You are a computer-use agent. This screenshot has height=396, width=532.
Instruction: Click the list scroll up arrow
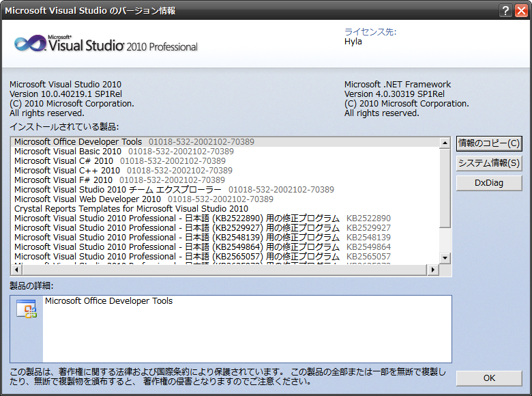(445, 143)
